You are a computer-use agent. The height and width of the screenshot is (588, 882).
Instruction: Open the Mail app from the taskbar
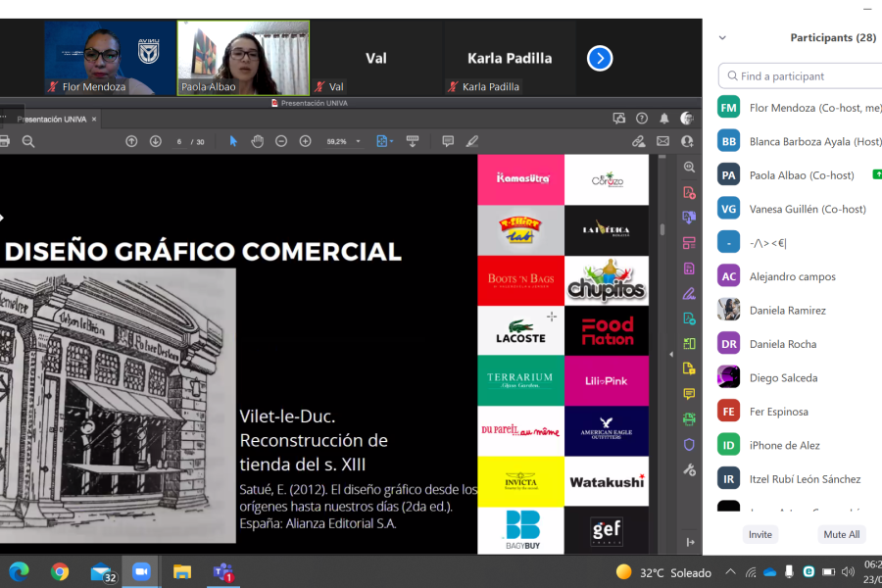click(102, 572)
